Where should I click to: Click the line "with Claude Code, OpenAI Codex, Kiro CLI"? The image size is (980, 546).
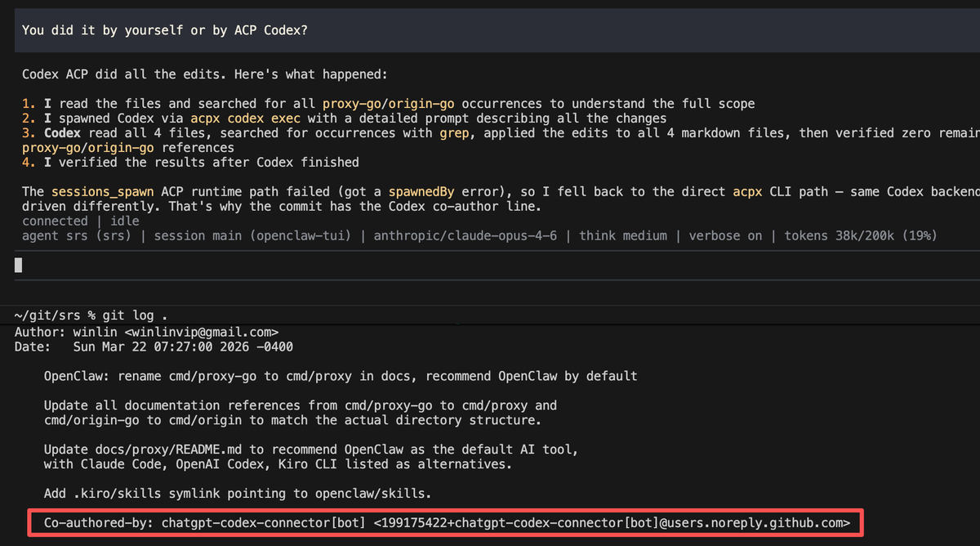(278, 464)
